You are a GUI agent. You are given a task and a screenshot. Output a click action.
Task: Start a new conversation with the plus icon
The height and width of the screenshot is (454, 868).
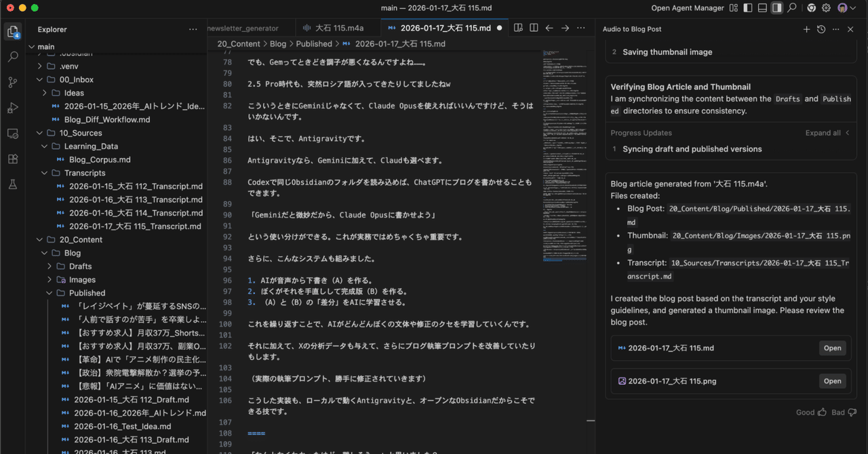[806, 29]
